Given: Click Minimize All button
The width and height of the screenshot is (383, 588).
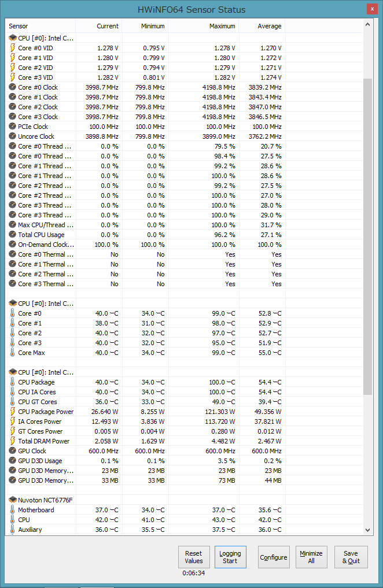Looking at the screenshot, I should click(311, 557).
